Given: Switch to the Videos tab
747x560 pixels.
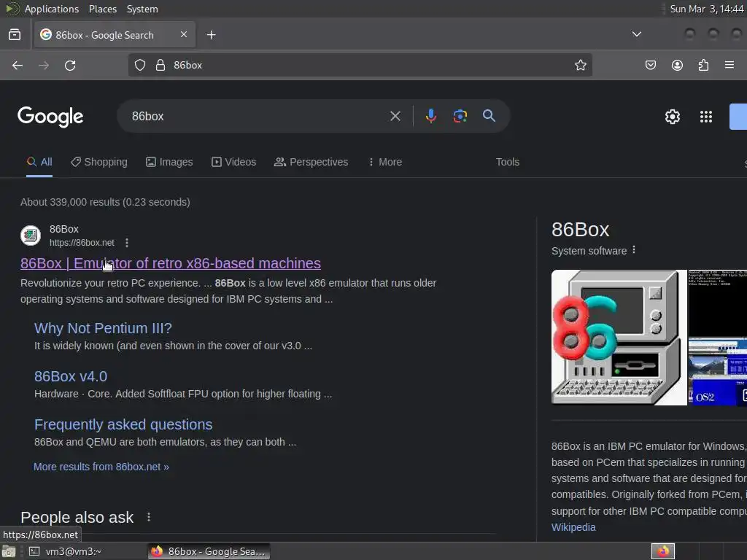Looking at the screenshot, I should point(234,162).
